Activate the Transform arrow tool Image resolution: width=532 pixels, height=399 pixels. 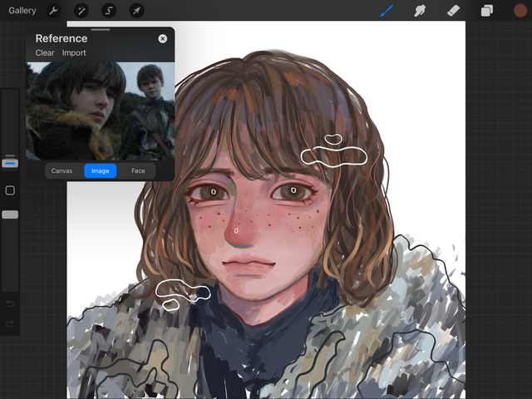(136, 11)
